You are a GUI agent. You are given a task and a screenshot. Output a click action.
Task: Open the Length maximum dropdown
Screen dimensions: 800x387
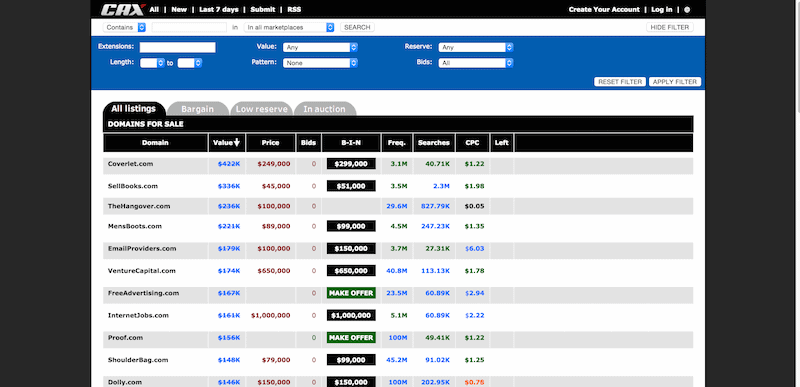pyautogui.click(x=190, y=63)
